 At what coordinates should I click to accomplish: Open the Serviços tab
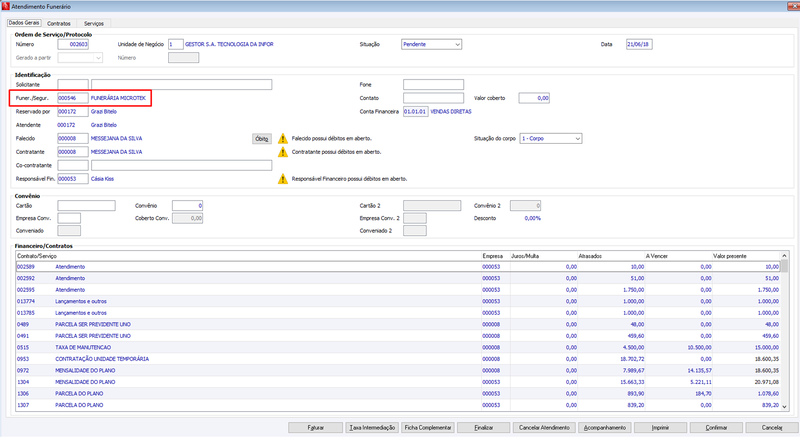pos(94,23)
